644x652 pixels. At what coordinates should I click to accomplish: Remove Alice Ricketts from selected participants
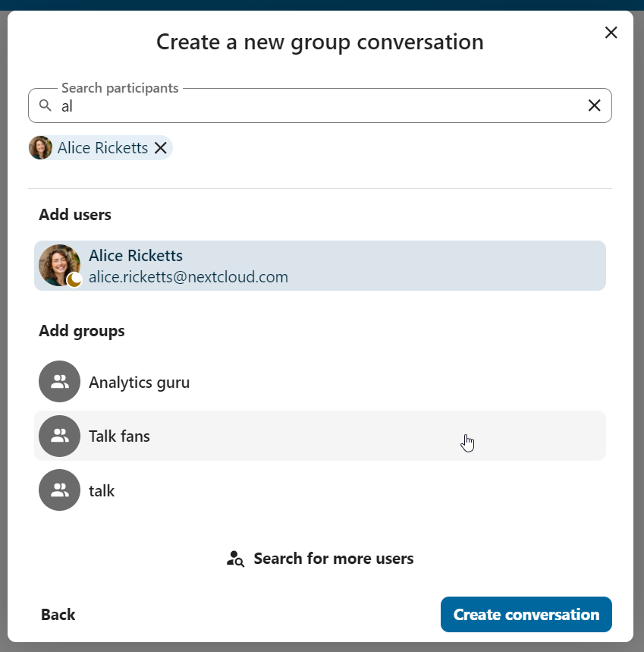tap(161, 148)
